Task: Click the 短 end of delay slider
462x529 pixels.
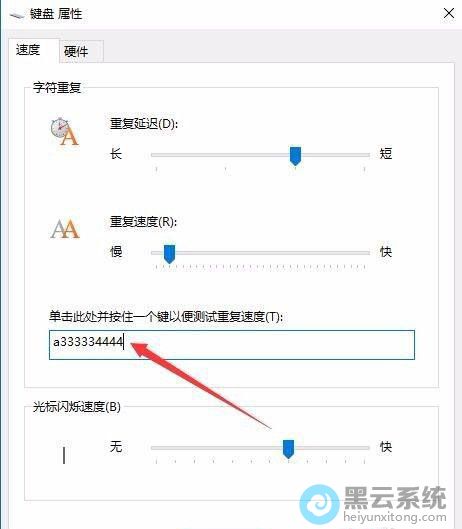Action: 386,154
